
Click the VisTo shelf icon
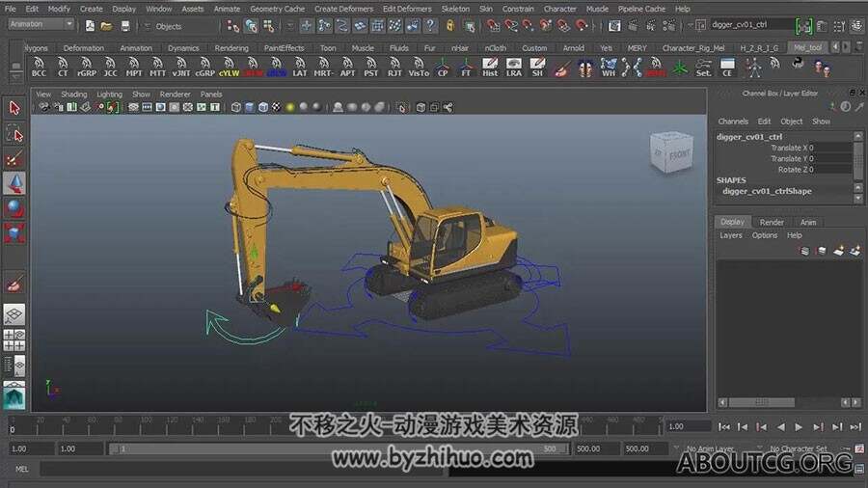pos(419,67)
